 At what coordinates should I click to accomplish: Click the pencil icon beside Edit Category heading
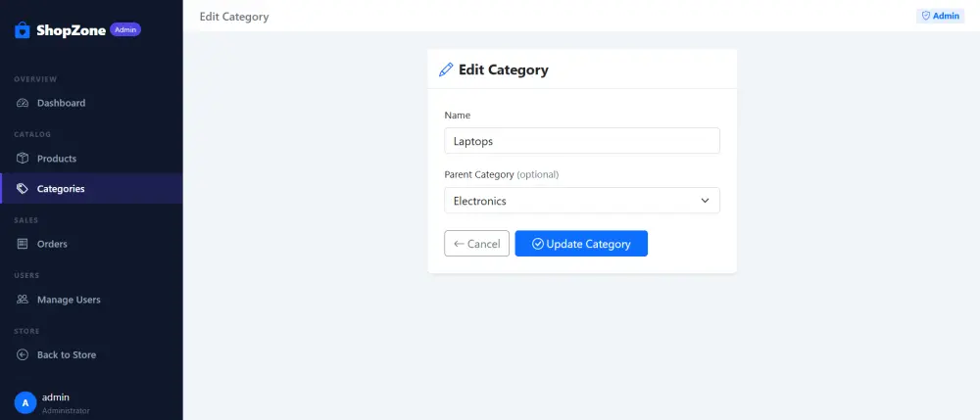(446, 70)
